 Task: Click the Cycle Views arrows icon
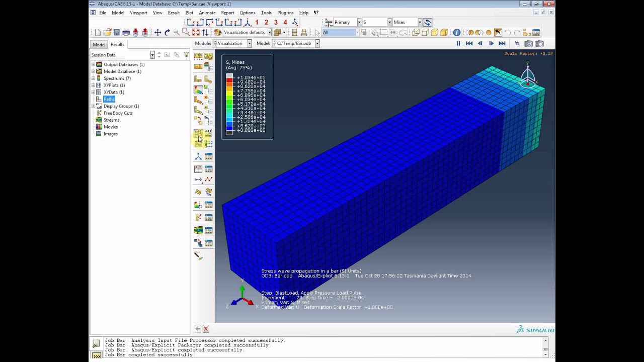(205, 33)
